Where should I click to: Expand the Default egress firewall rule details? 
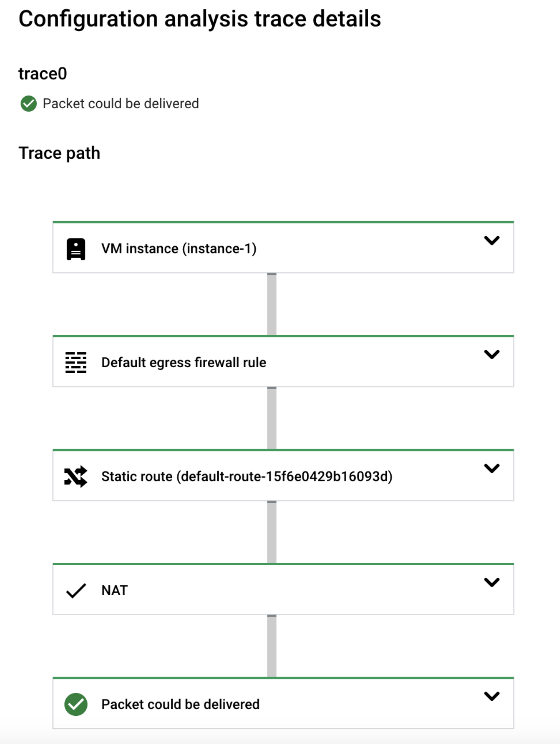[x=492, y=354]
